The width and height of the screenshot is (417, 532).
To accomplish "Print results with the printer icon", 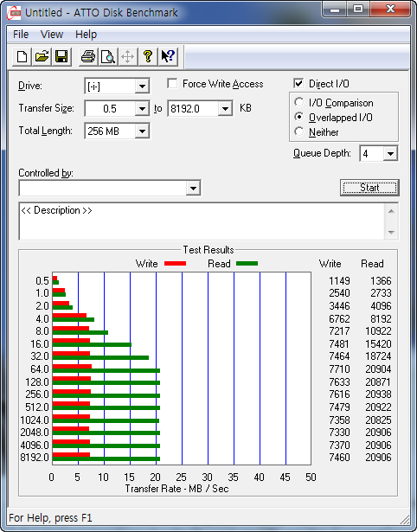I will pos(88,56).
